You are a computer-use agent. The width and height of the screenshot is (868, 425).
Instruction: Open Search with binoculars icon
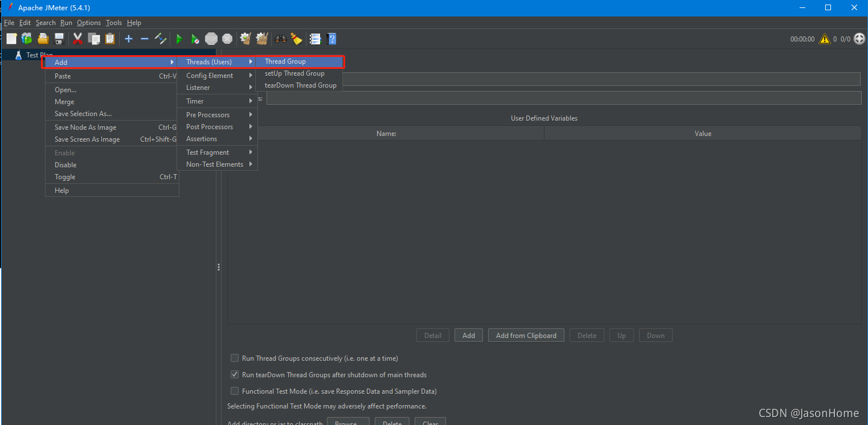click(x=281, y=39)
